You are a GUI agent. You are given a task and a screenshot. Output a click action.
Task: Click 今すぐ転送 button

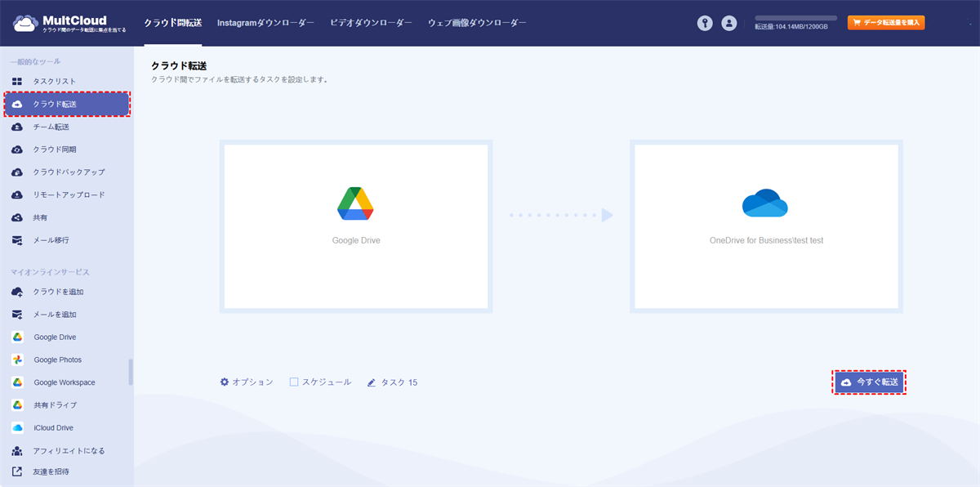pos(869,382)
